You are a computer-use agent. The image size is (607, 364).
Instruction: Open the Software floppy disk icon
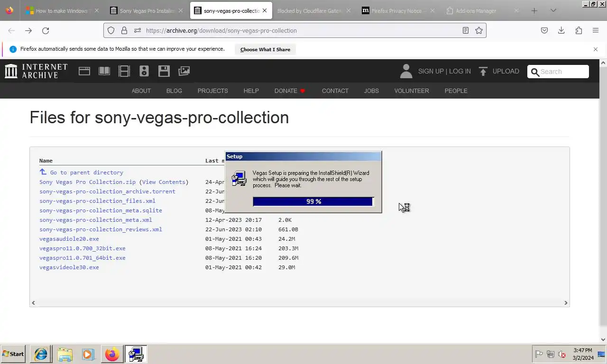pos(164,71)
